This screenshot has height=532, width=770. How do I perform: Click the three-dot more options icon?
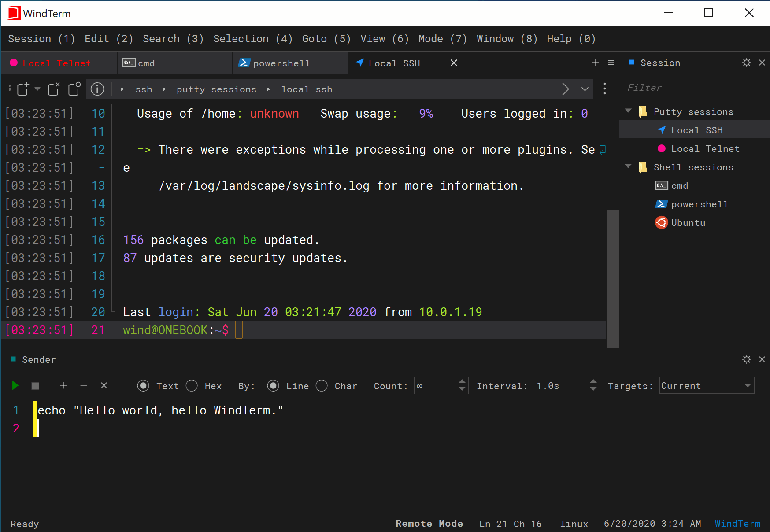point(605,89)
